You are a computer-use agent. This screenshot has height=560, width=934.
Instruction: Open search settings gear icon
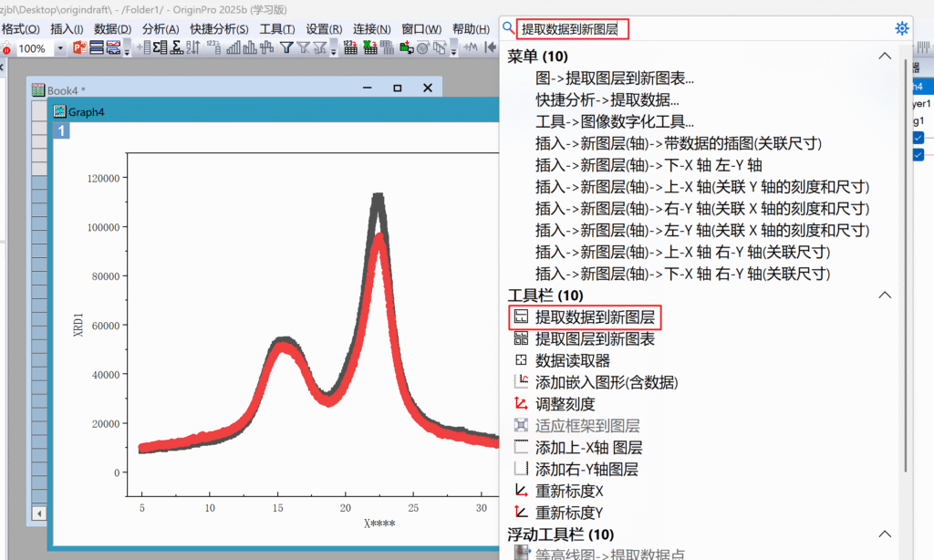point(902,28)
